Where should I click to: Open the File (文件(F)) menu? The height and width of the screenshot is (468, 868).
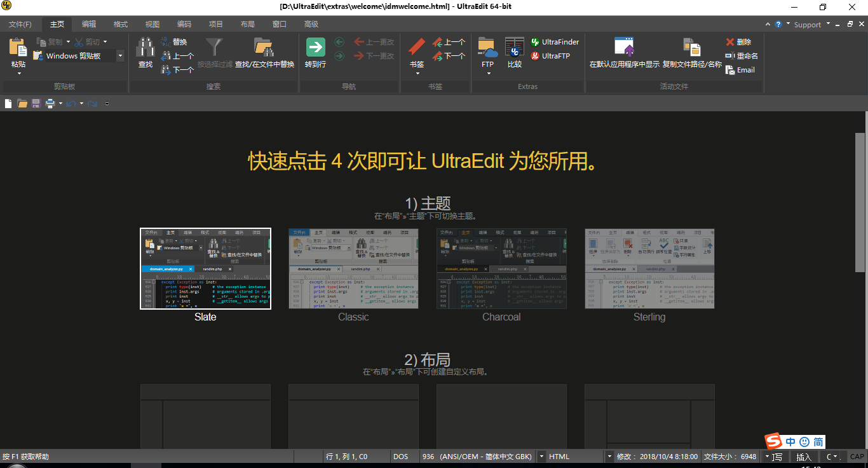click(x=20, y=24)
